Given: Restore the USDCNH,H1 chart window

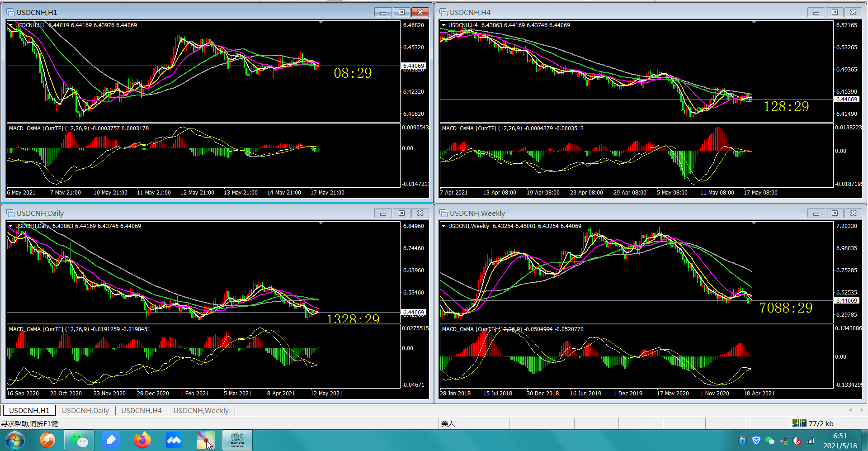Looking at the screenshot, I should pos(401,12).
